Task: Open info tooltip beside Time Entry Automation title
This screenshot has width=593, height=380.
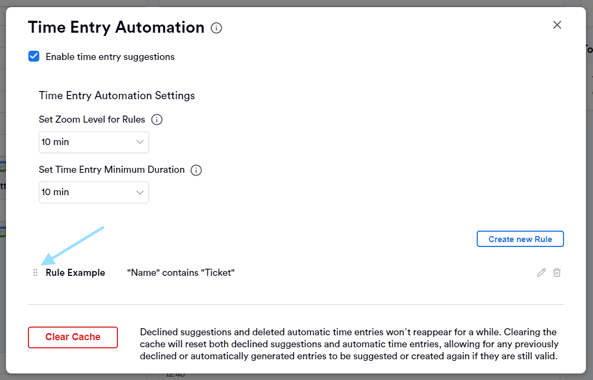Action: pyautogui.click(x=216, y=28)
